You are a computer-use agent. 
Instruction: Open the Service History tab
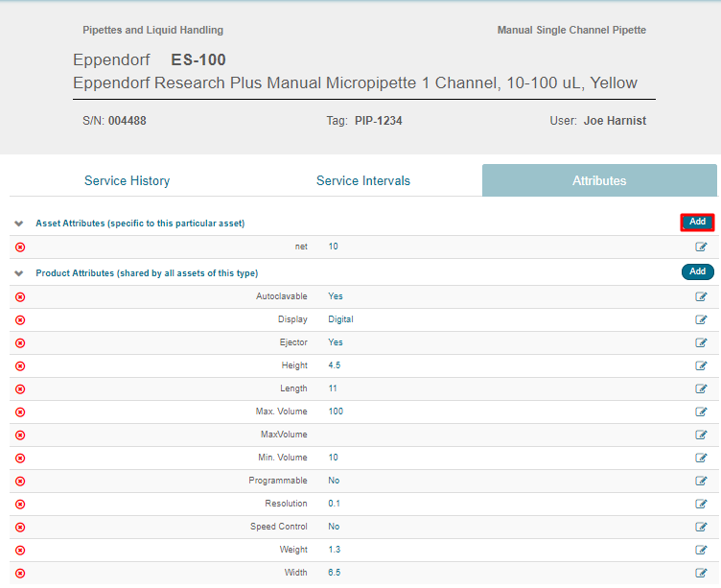point(128,180)
